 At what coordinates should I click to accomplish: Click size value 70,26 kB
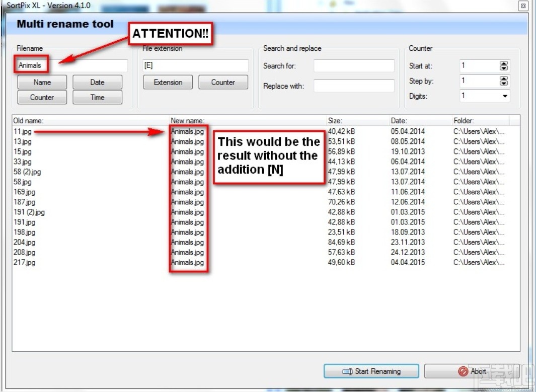341,202
